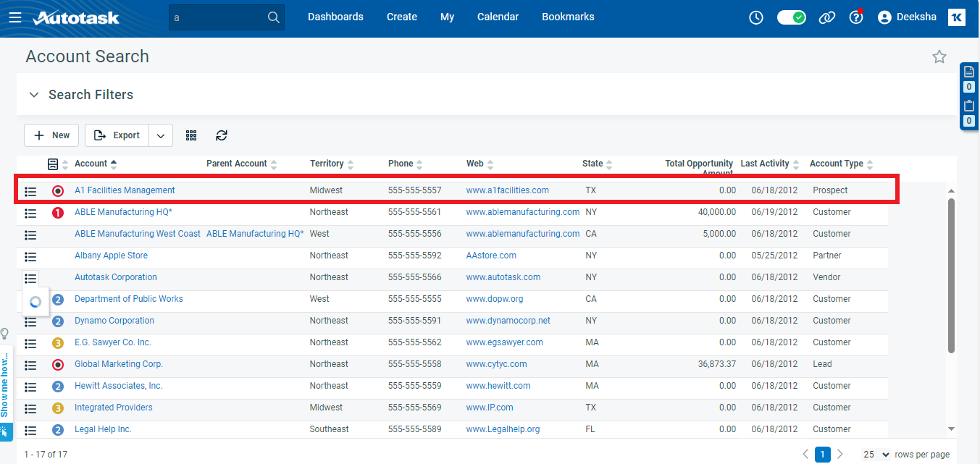The width and height of the screenshot is (980, 464).
Task: Open context menu for Albany Apple Store
Action: (30, 256)
